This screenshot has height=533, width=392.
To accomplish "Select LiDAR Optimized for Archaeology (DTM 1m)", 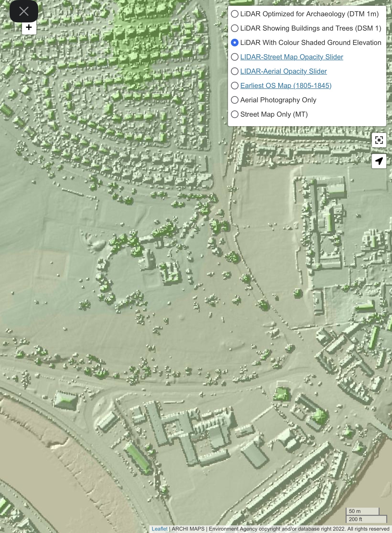I will point(235,14).
